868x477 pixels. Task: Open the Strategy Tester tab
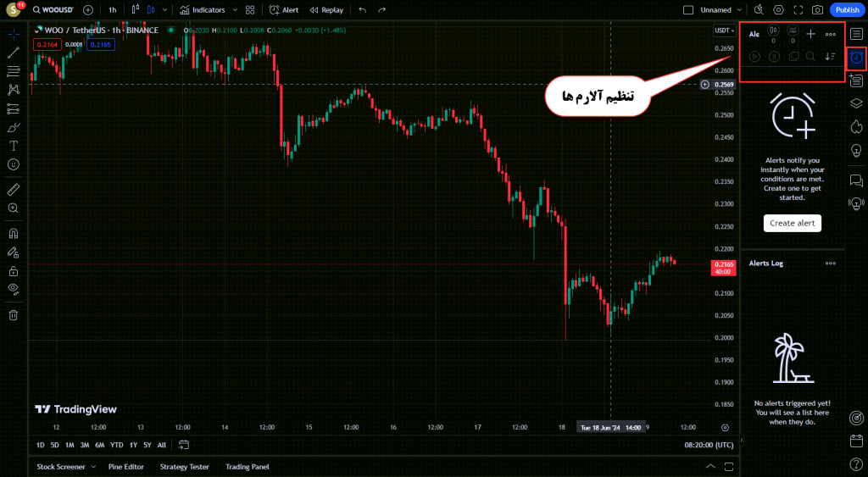pos(184,467)
